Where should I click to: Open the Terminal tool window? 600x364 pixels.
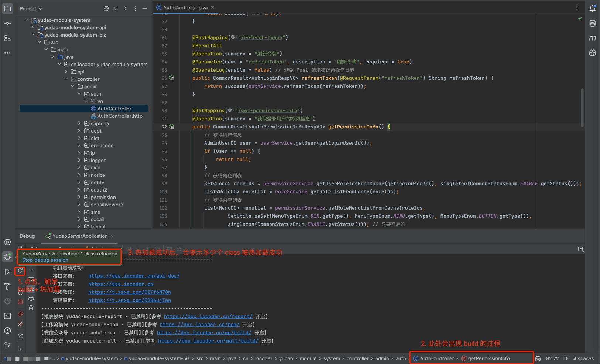pos(7,316)
